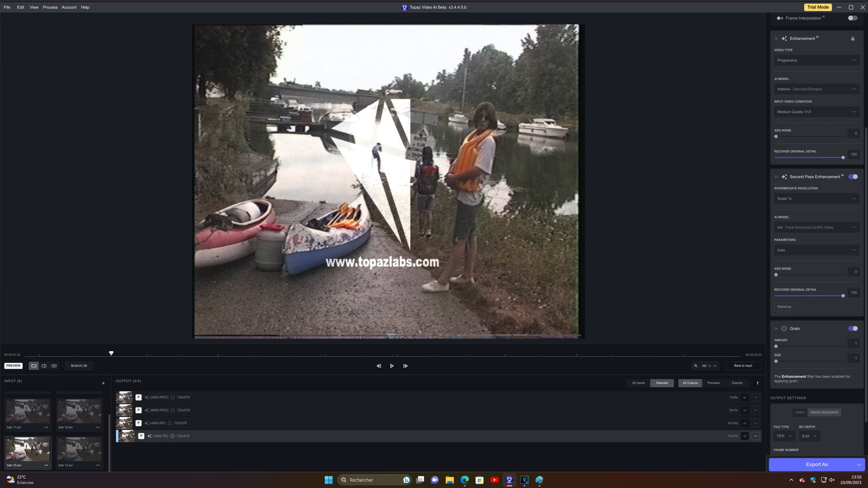Disable Second Pass Enhancement toggle
Screen dimensions: 868x488
click(853, 177)
